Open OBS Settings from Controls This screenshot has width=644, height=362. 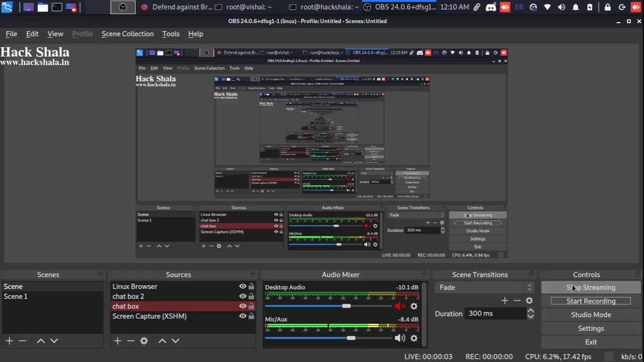click(591, 328)
